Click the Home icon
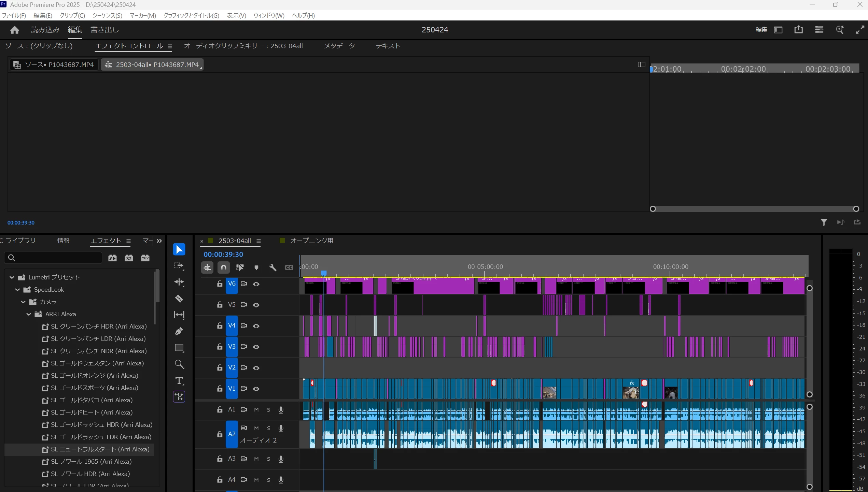868x492 pixels. (14, 30)
